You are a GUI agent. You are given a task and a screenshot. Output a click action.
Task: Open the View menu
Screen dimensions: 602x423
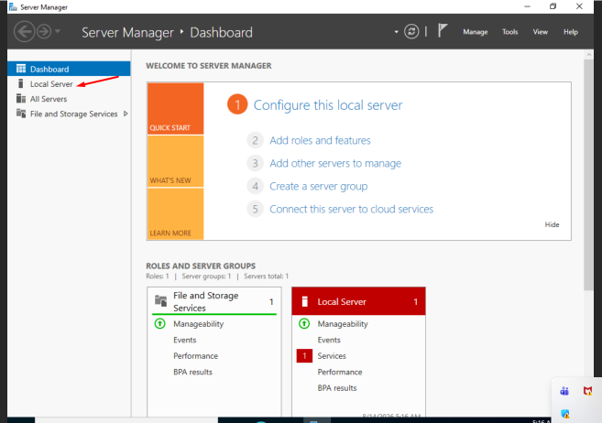(540, 32)
